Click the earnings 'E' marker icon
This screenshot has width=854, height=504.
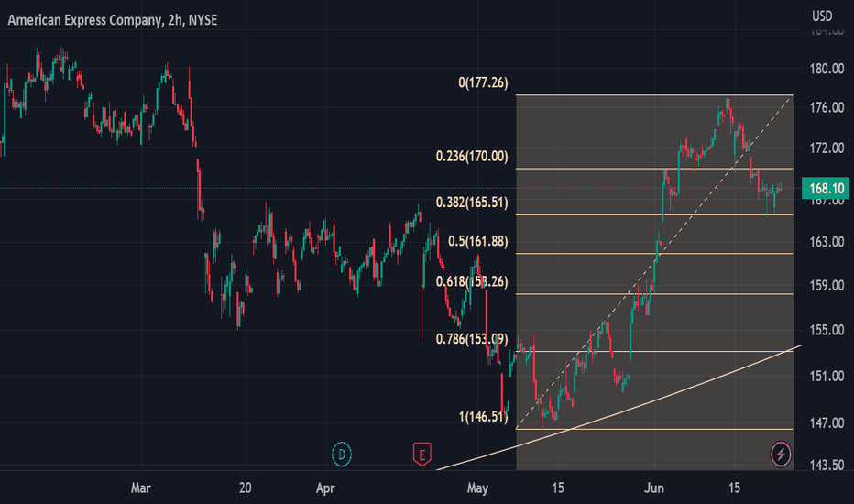pos(422,454)
